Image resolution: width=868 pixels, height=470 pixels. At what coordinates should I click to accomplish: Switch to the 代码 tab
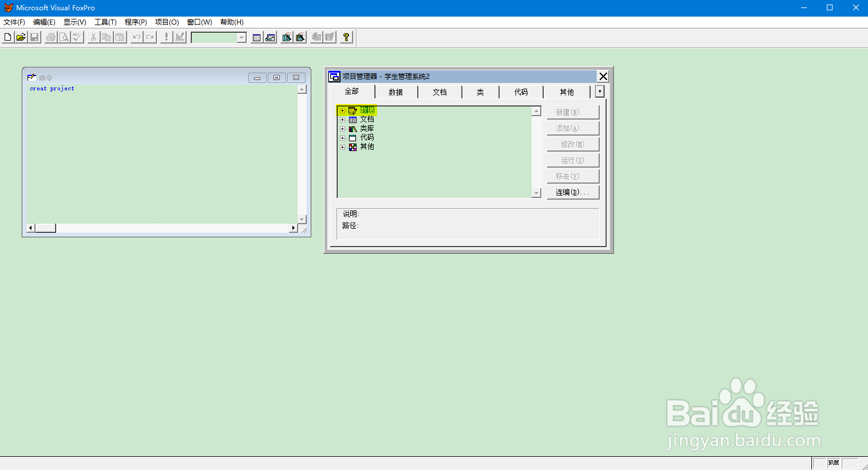[x=521, y=92]
